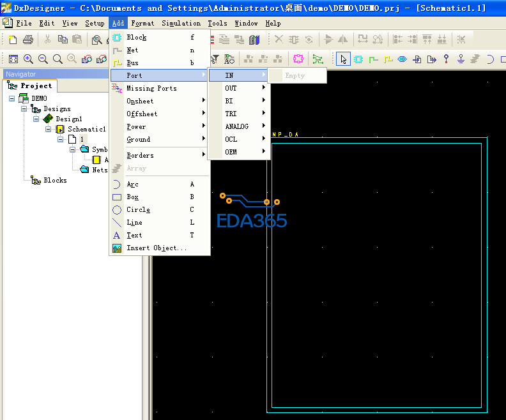The width and height of the screenshot is (506, 420).
Task: Click the offsheet connector arrow-out icon
Action: click(431, 59)
